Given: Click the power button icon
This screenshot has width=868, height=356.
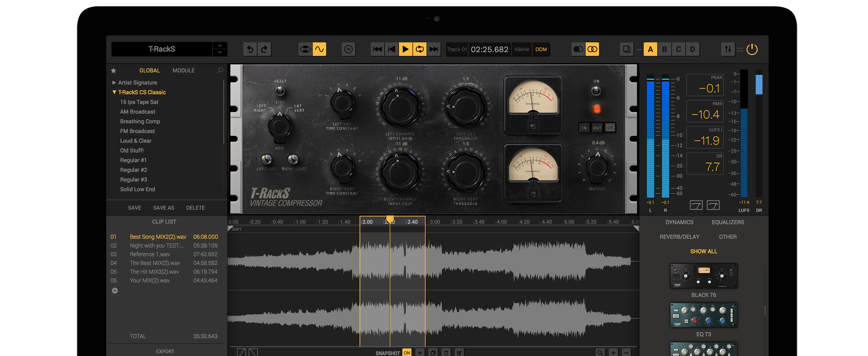Looking at the screenshot, I should point(752,49).
